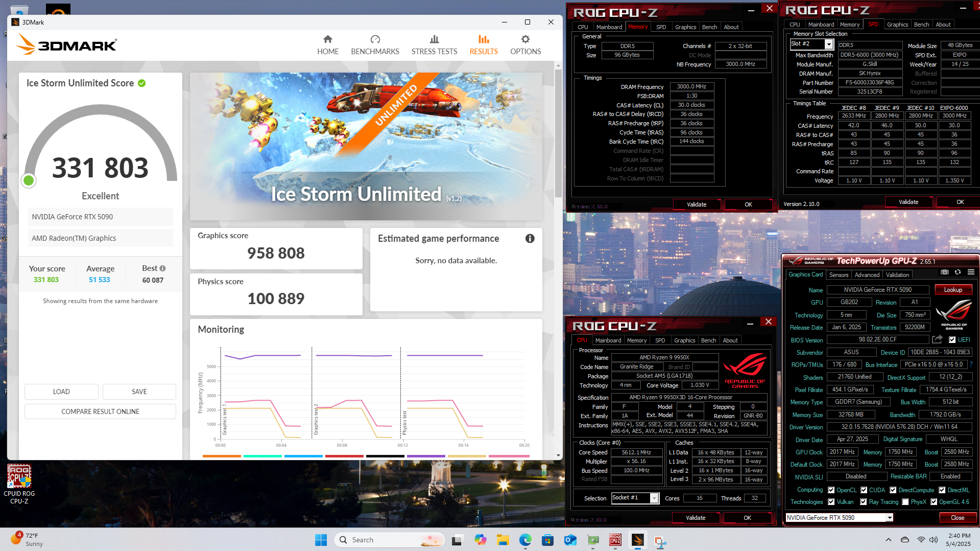The image size is (980, 551).
Task: Select RESULTS in 3DMark navigation
Action: point(484,45)
